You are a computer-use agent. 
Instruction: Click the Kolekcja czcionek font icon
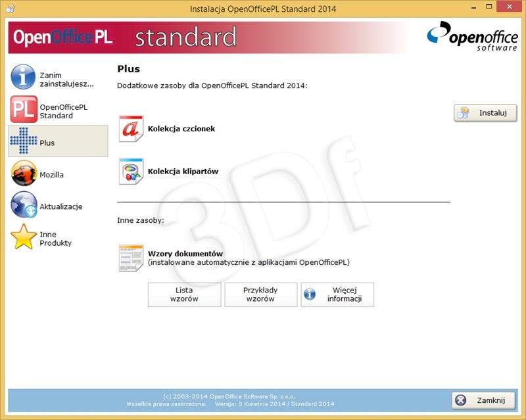click(x=131, y=129)
